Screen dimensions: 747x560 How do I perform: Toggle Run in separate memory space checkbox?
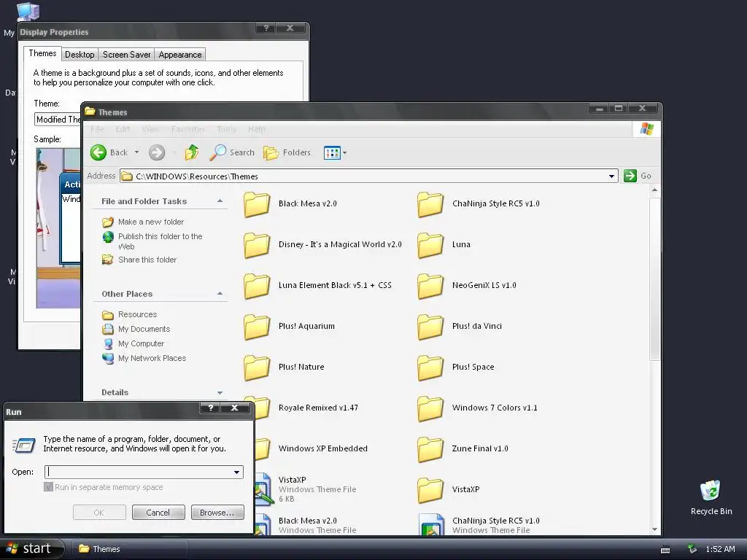point(48,487)
